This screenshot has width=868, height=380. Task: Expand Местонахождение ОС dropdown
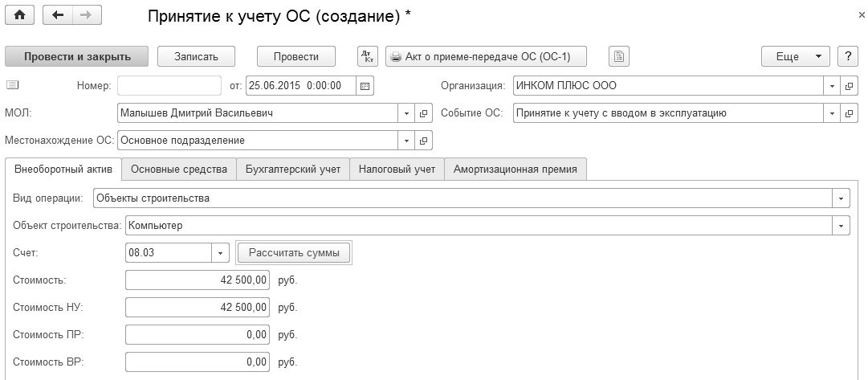pyautogui.click(x=406, y=141)
